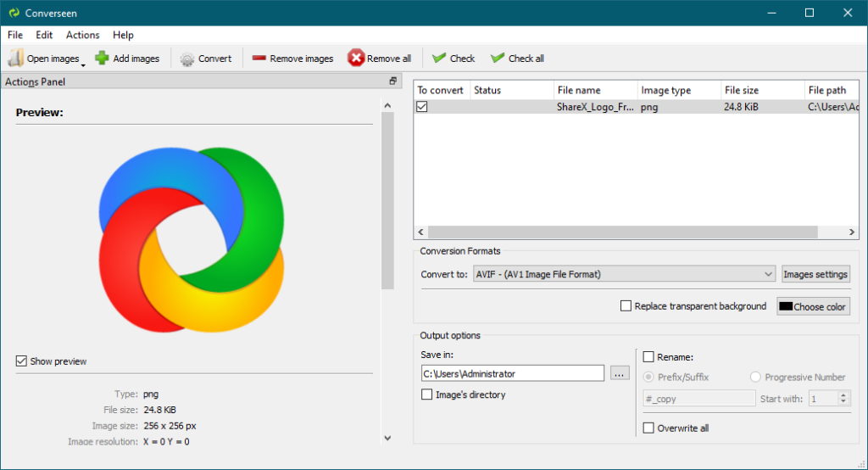The height and width of the screenshot is (470, 868).
Task: Increase Start with value using up arrow
Action: tap(843, 394)
